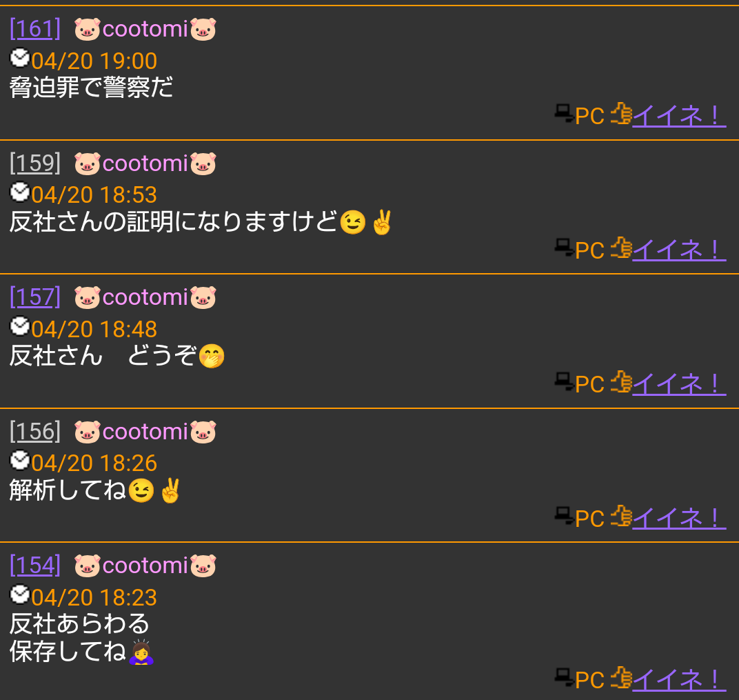The width and height of the screenshot is (739, 700).
Task: Select cootomi username on post 154
Action: point(145,566)
